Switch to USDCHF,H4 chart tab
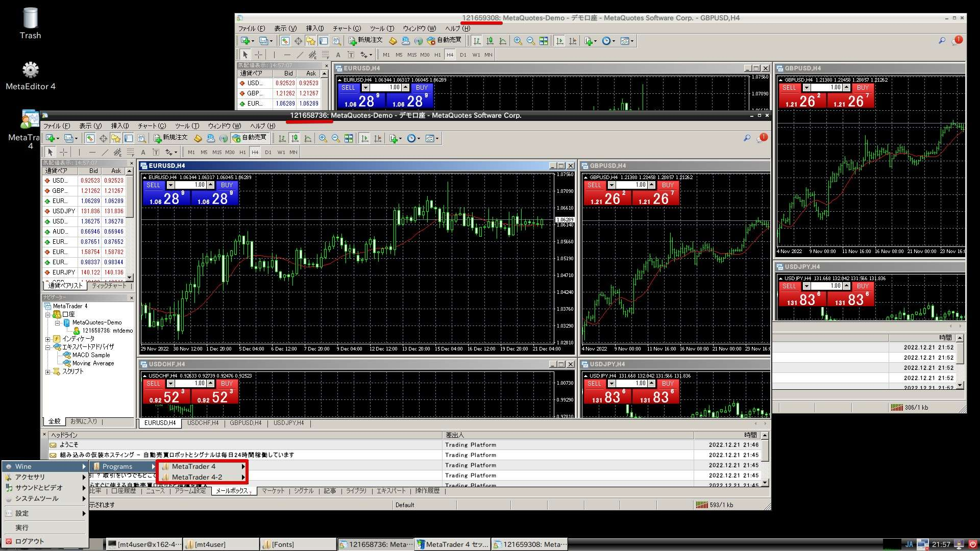980x551 pixels. point(203,423)
